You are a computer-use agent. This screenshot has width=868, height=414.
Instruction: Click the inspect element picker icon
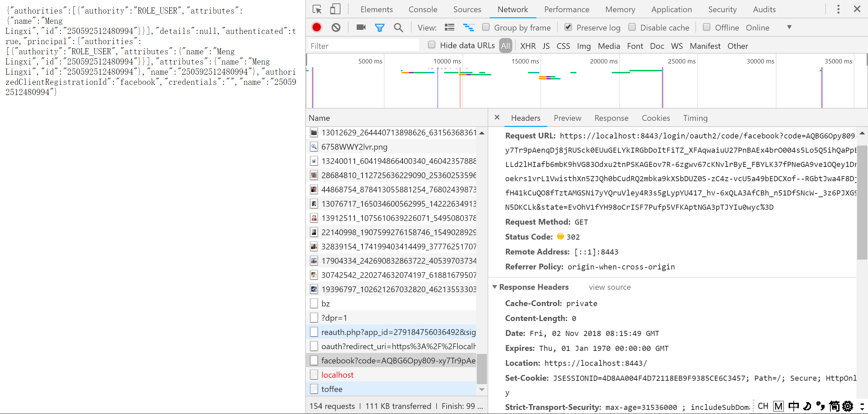317,9
